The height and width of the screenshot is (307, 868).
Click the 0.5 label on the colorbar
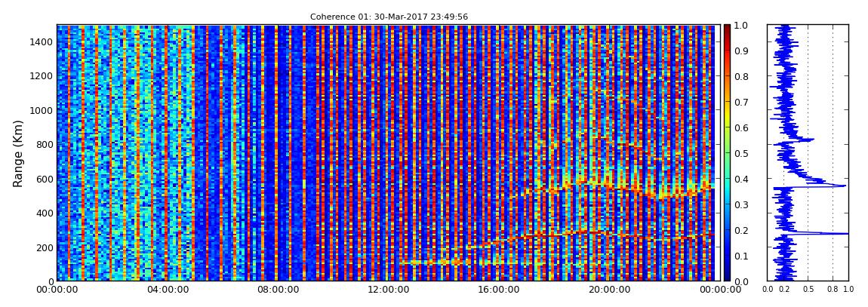point(740,153)
